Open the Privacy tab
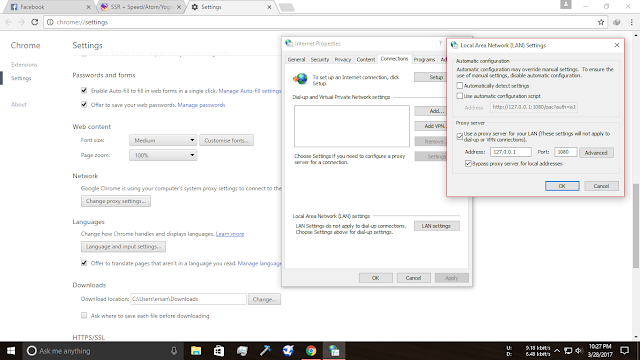 click(343, 60)
